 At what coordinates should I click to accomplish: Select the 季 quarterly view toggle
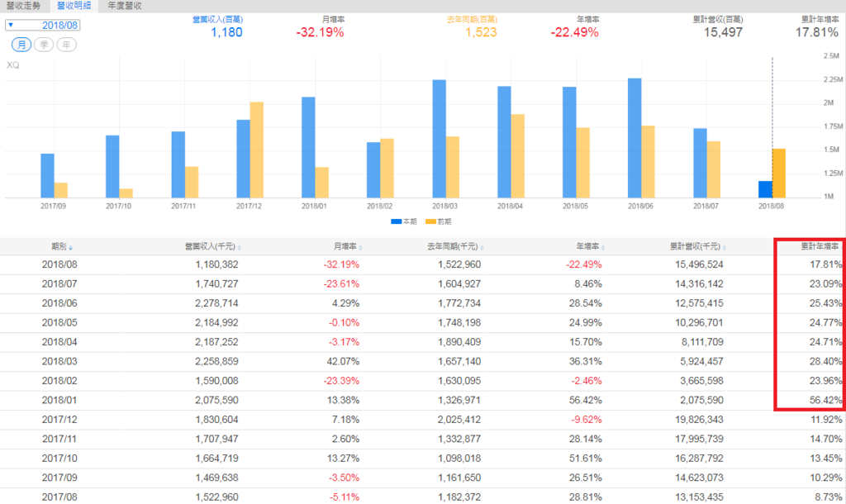44,45
